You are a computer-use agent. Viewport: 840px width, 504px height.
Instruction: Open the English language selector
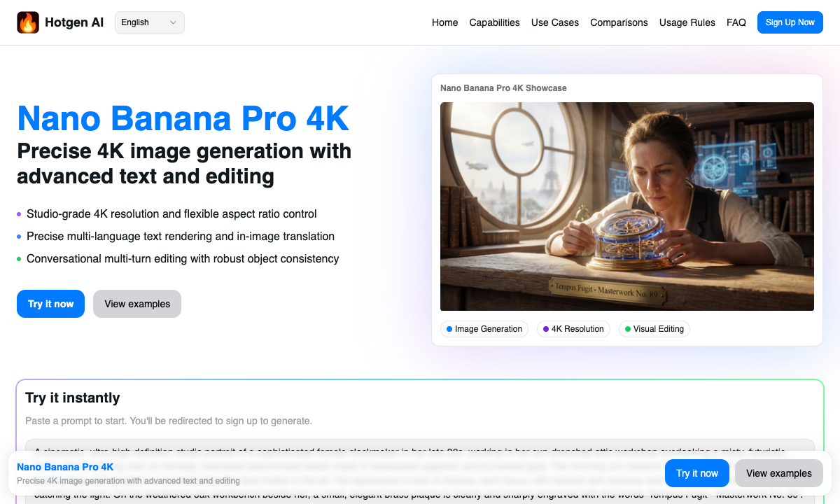[149, 22]
